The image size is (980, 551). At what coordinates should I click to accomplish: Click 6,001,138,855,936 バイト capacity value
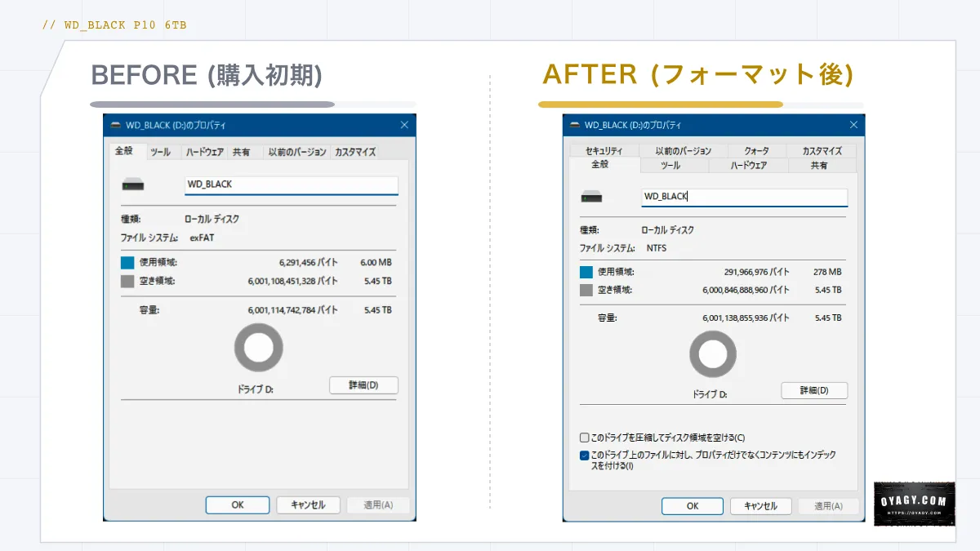coord(746,318)
